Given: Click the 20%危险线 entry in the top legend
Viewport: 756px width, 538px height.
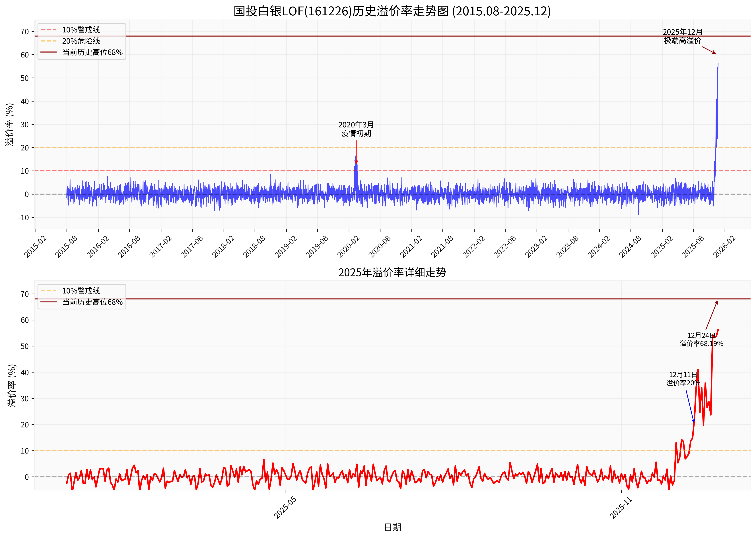Looking at the screenshot, I should tap(81, 41).
